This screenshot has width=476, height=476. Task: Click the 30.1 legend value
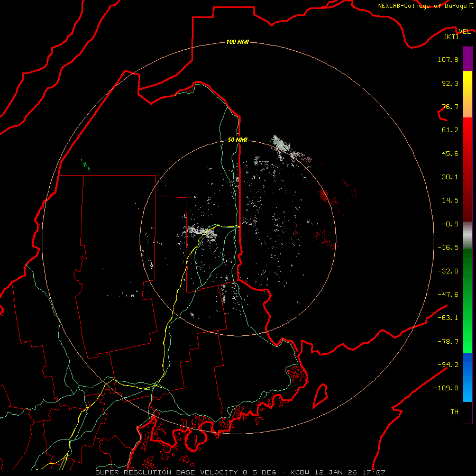(450, 177)
